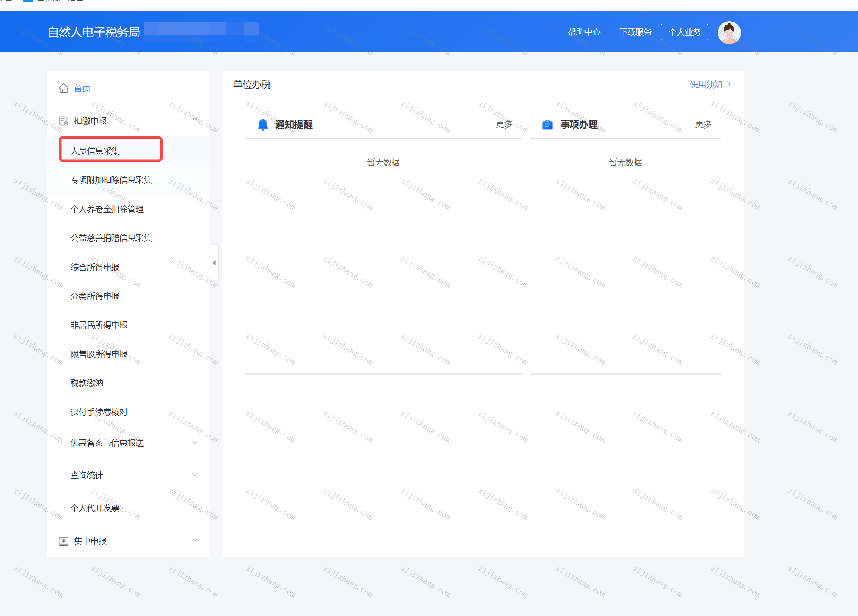Click the 自然人电子税务局 title
The image size is (858, 616).
pos(94,32)
